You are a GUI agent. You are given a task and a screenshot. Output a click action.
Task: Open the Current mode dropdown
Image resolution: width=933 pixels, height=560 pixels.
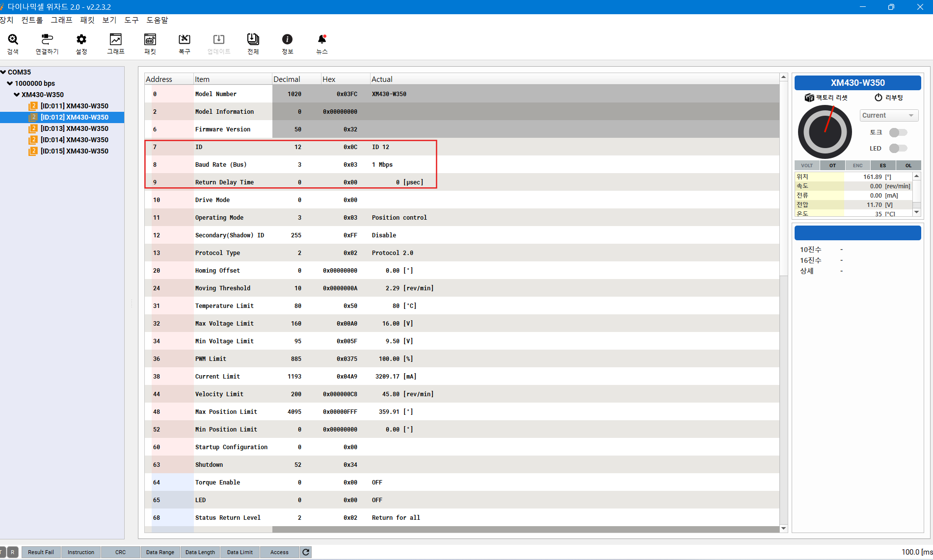click(888, 115)
